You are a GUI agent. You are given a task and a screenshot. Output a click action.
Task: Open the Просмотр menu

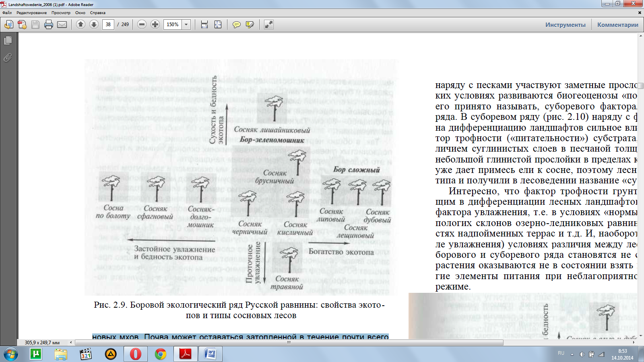(61, 12)
